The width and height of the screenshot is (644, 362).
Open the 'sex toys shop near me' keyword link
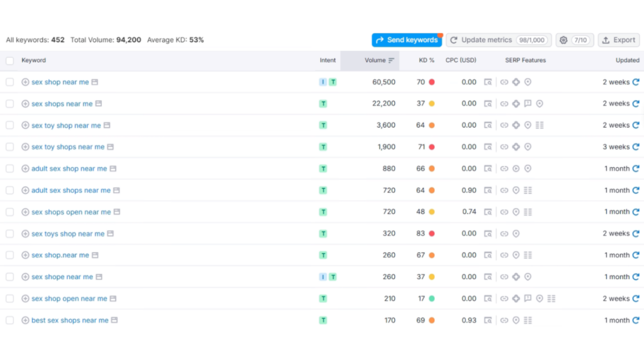tap(68, 234)
